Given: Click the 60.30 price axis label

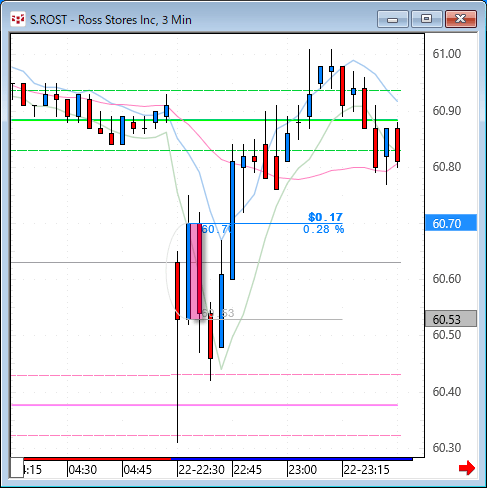Looking at the screenshot, I should (x=447, y=447).
